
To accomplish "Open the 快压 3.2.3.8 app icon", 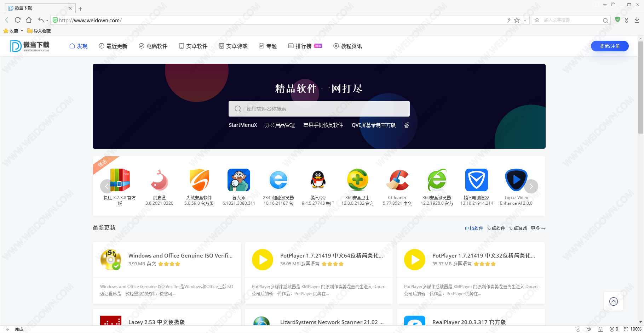I will coord(120,180).
